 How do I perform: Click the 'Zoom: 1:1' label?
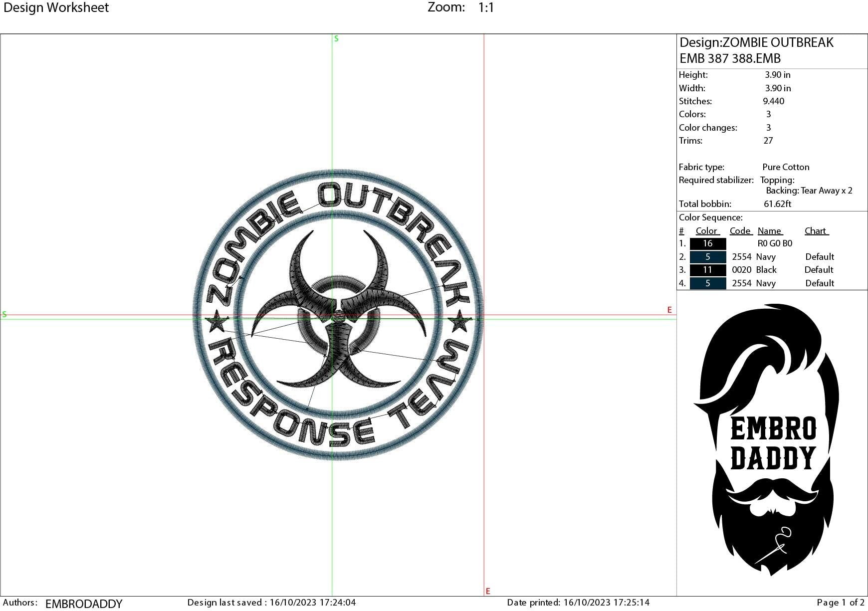pos(460,7)
